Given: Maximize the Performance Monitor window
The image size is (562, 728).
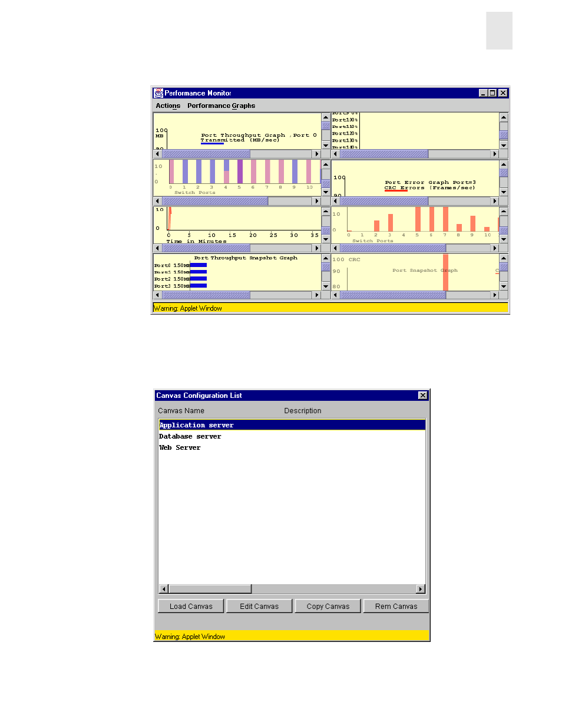Looking at the screenshot, I should click(x=492, y=93).
